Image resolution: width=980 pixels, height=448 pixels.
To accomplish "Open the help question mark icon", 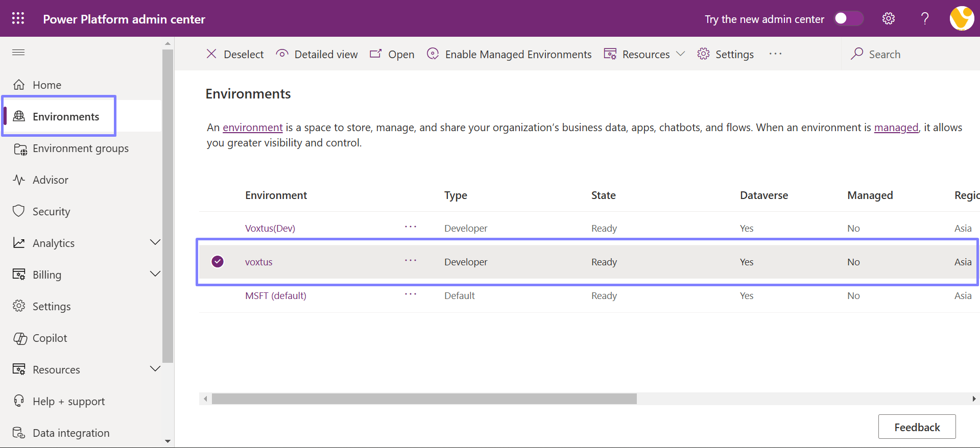I will coord(925,18).
